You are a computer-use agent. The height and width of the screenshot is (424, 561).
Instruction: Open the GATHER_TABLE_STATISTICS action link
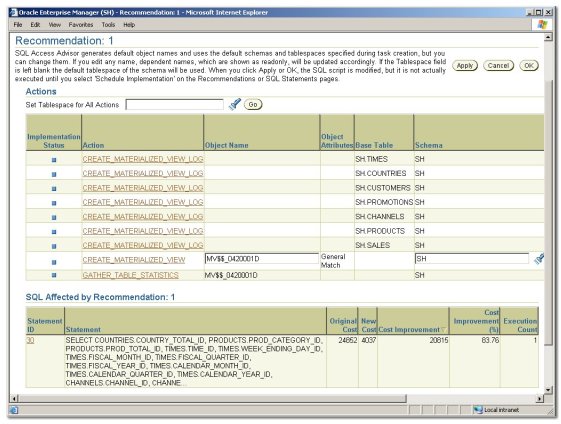[130, 275]
